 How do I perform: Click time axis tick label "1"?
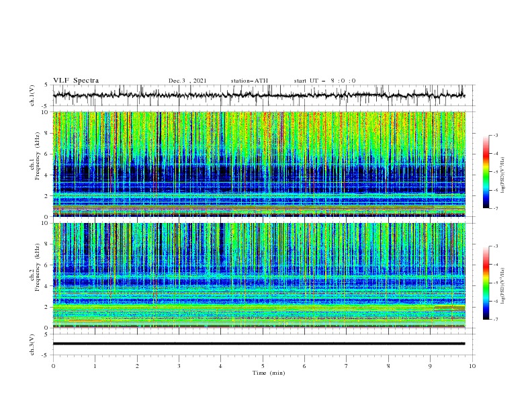95,366
